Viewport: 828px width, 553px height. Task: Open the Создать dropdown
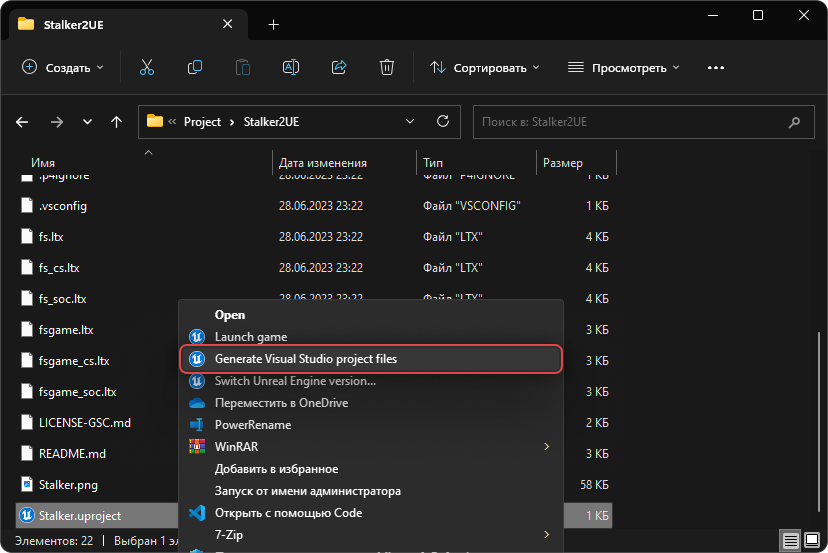[x=62, y=68]
